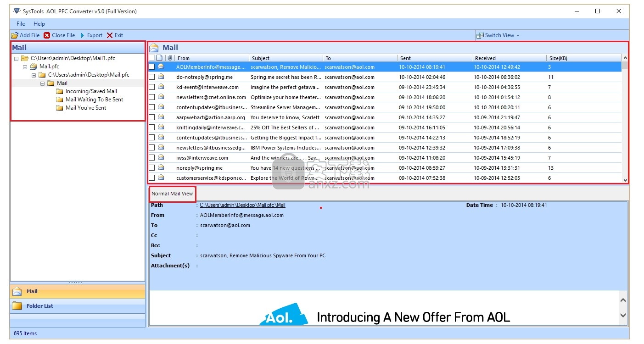This screenshot has height=344, width=644.
Task: Click the envelope icon of customerservice@kdsponso row
Action: pyautogui.click(x=161, y=178)
